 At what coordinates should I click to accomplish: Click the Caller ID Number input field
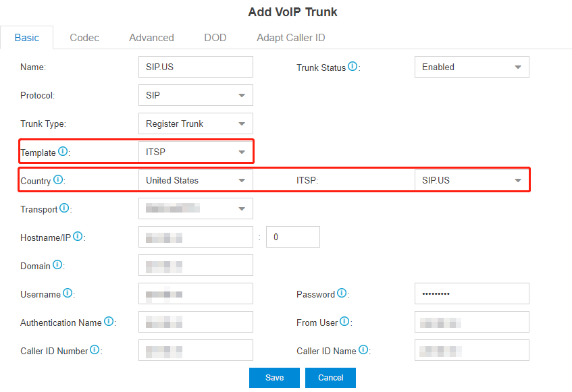coord(196,350)
